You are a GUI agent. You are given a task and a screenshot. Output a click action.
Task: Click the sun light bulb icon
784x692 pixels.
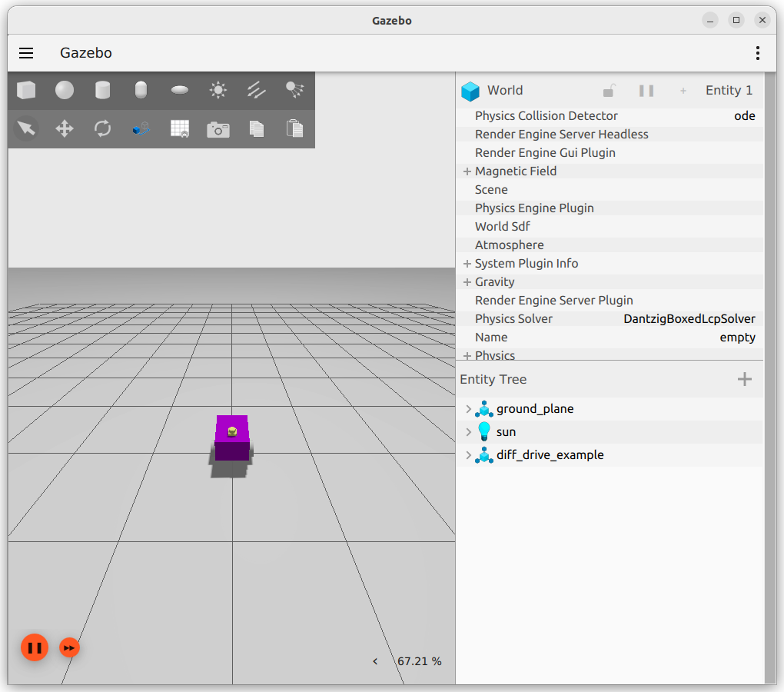coord(484,431)
